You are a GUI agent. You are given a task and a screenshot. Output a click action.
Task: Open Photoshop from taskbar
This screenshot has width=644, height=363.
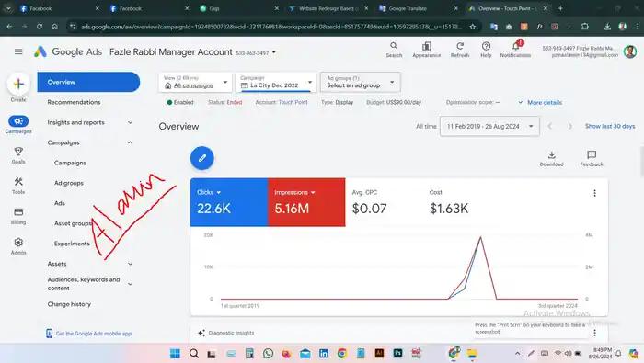click(x=397, y=353)
